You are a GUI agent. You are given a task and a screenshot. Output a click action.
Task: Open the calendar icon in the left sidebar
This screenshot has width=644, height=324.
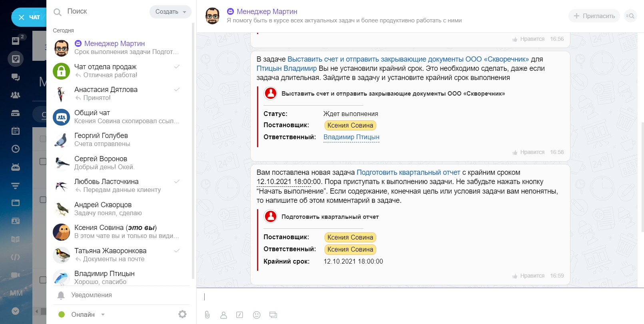tap(16, 131)
